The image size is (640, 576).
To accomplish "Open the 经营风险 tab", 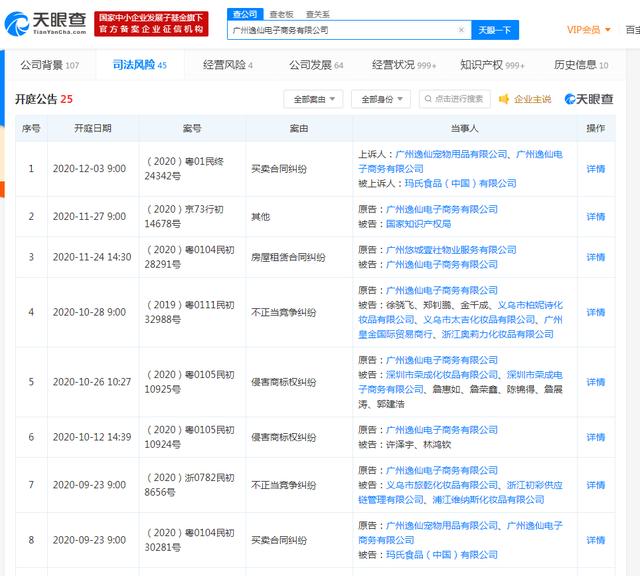I will pos(228,65).
